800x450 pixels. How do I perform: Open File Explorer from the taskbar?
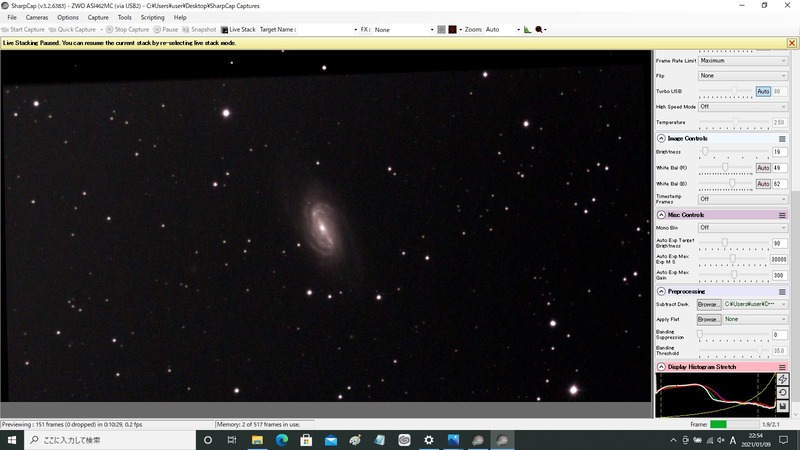tap(257, 440)
